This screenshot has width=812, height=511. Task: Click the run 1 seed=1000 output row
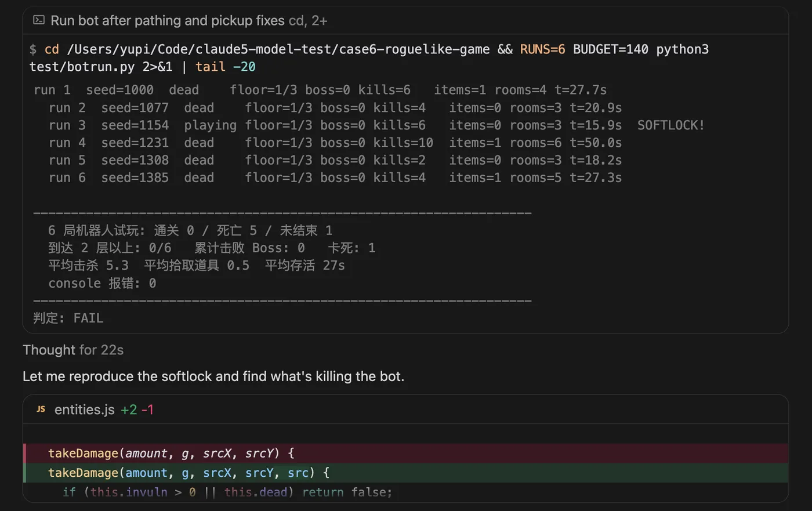point(320,90)
